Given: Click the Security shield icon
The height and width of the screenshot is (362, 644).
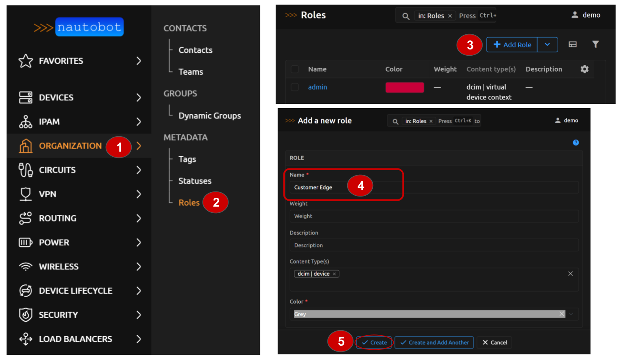Looking at the screenshot, I should pos(26,315).
